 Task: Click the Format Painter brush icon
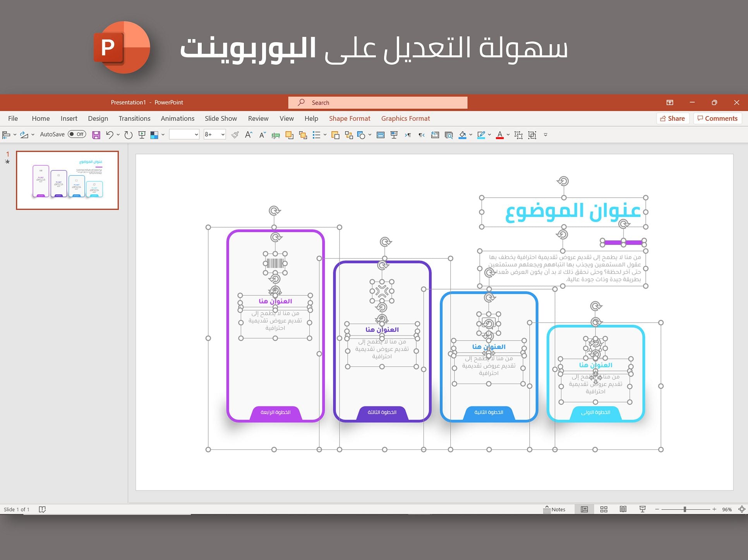click(x=235, y=135)
